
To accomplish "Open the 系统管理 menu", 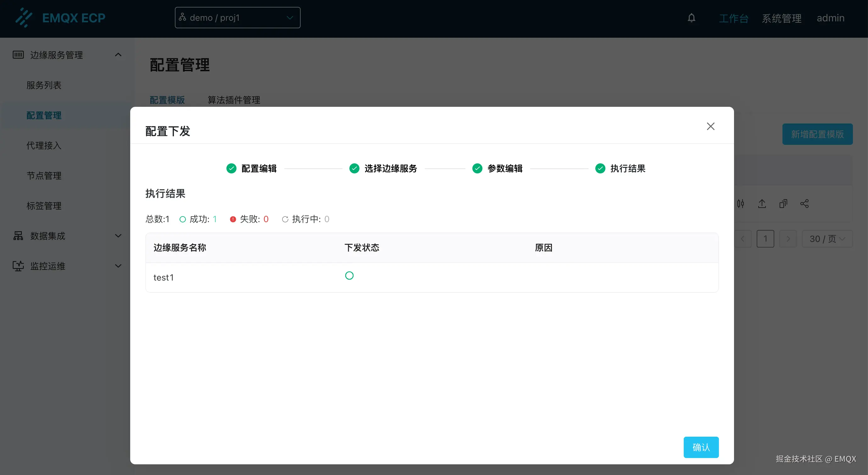I will (782, 18).
